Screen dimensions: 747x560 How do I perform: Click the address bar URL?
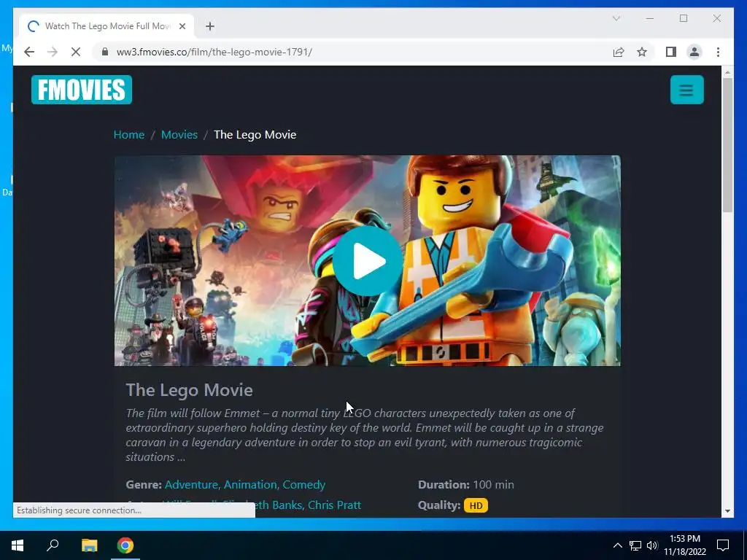(x=214, y=52)
